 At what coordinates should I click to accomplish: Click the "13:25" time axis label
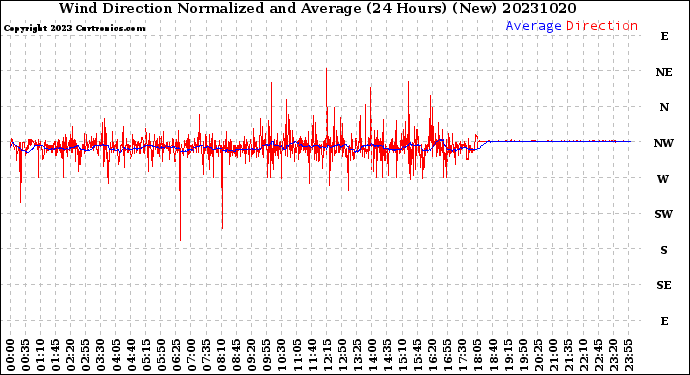pyautogui.click(x=357, y=355)
